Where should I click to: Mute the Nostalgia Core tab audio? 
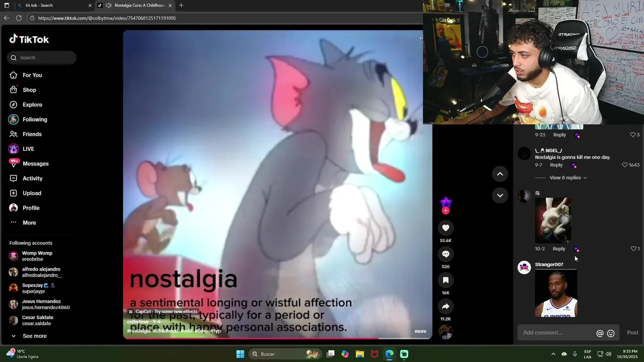coord(108,6)
